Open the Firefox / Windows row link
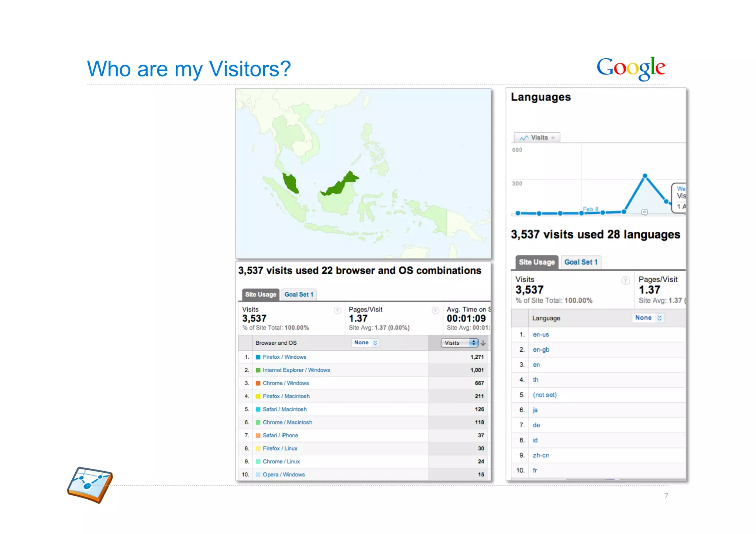 pos(285,357)
